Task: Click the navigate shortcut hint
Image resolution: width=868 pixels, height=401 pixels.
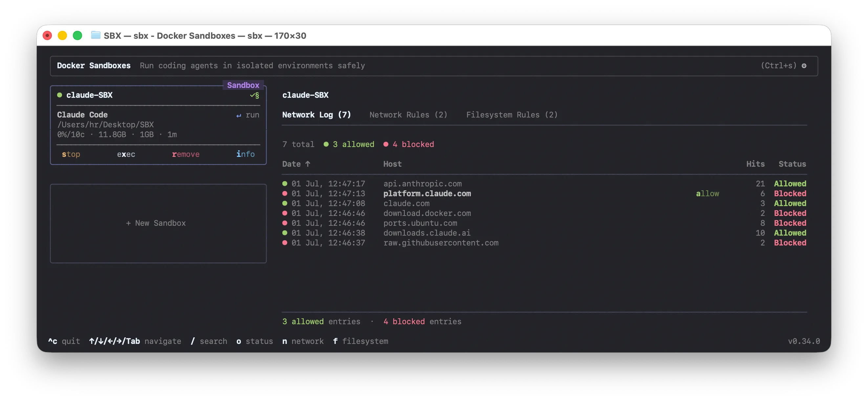Action: click(x=135, y=341)
